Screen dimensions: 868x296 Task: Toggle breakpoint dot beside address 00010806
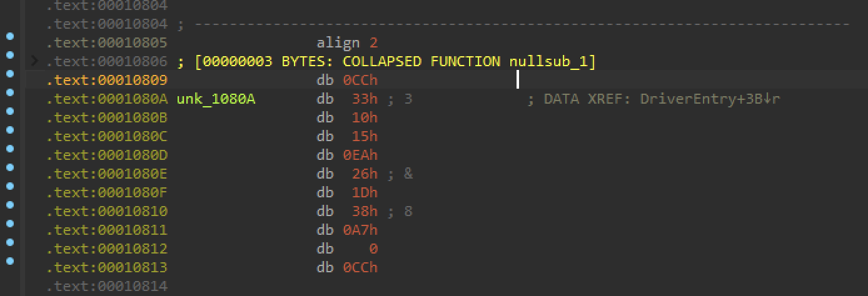[10, 55]
